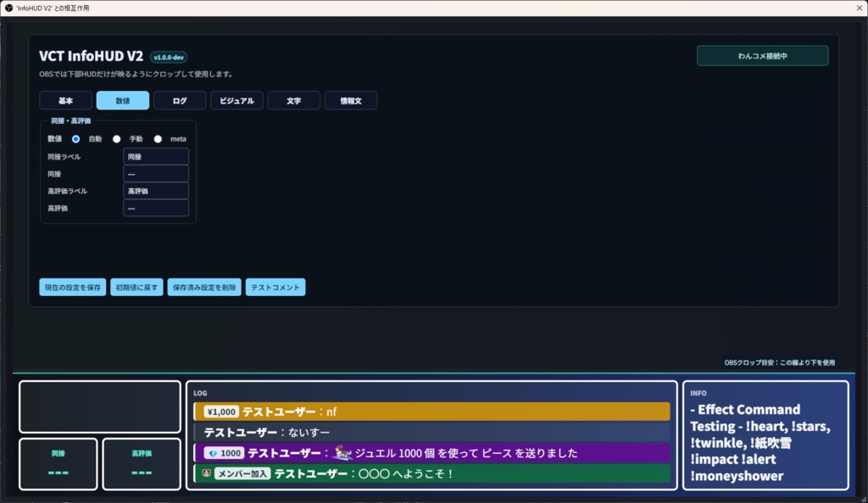The width and height of the screenshot is (868, 503).
Task: Click the 同接ラベル input field
Action: coord(156,157)
